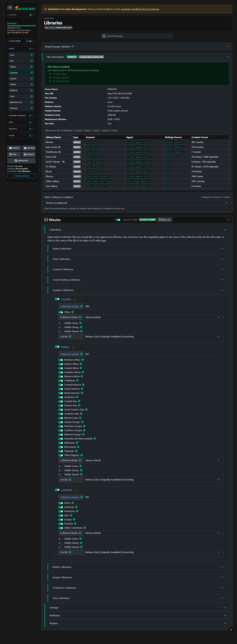
Task: Click the info icon next to Continents Collection Mode
Action: point(80,533)
